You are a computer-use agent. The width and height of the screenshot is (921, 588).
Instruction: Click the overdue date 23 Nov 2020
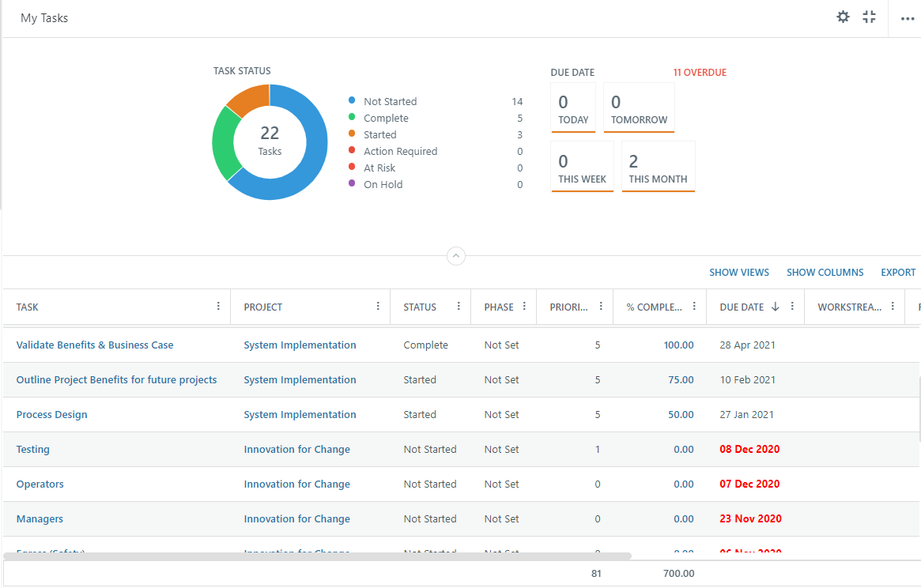pyautogui.click(x=751, y=518)
